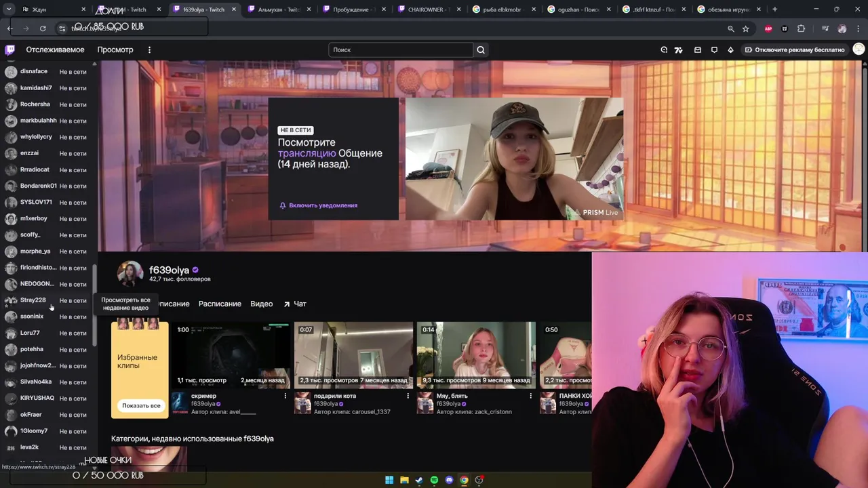Click the browser back arrow
Viewport: 868px width, 488px height.
coord(9,28)
